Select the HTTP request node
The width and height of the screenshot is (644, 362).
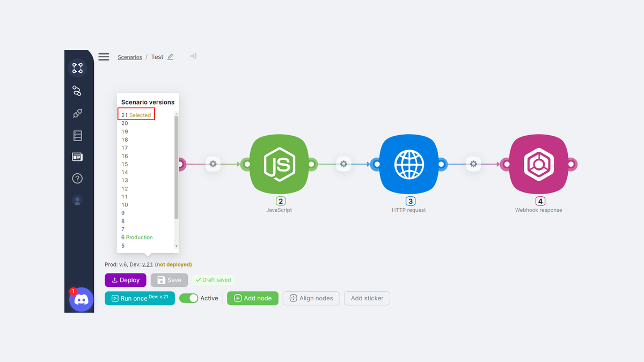click(409, 164)
